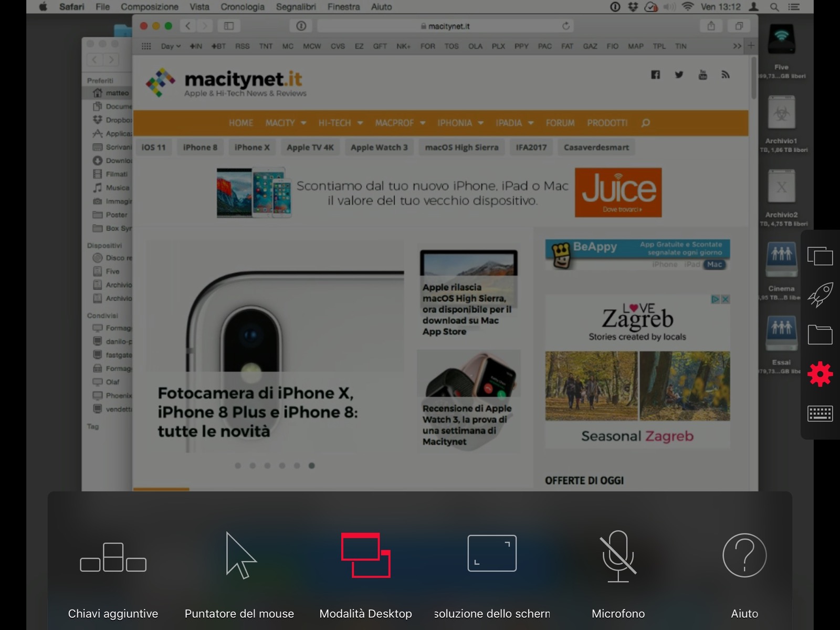Open the macitynet RSS feed icon

pyautogui.click(x=726, y=75)
